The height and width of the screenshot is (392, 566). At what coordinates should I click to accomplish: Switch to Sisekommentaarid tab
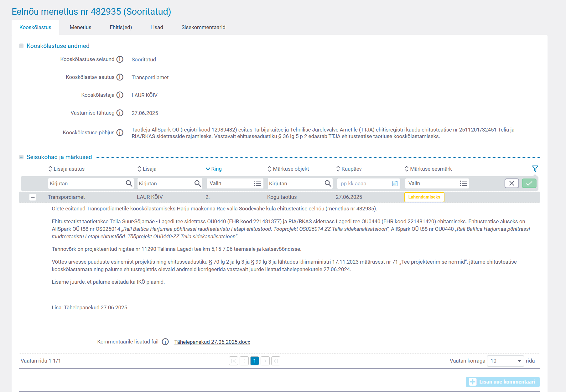tap(204, 27)
